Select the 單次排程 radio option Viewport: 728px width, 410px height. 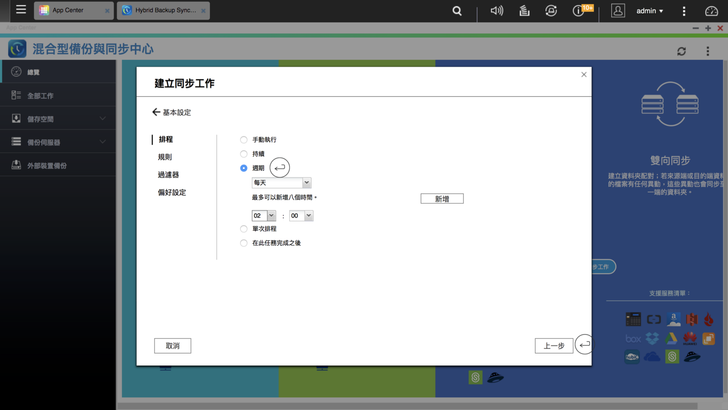243,228
